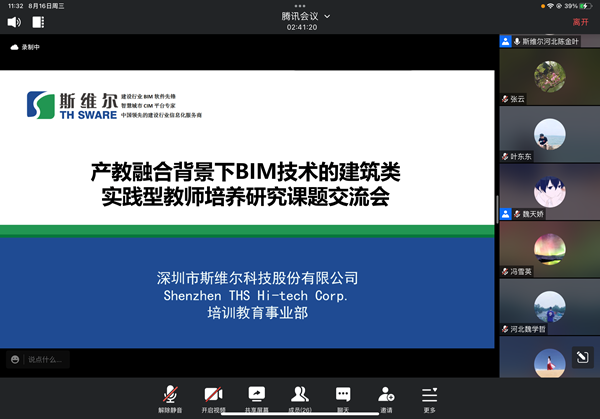Image resolution: width=600 pixels, height=419 pixels.
Task: Open the 成员 members list
Action: point(300,397)
